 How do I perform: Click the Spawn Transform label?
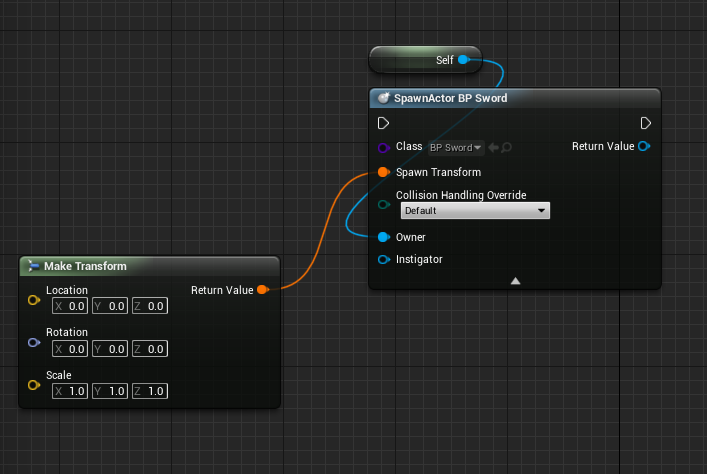pyautogui.click(x=438, y=172)
